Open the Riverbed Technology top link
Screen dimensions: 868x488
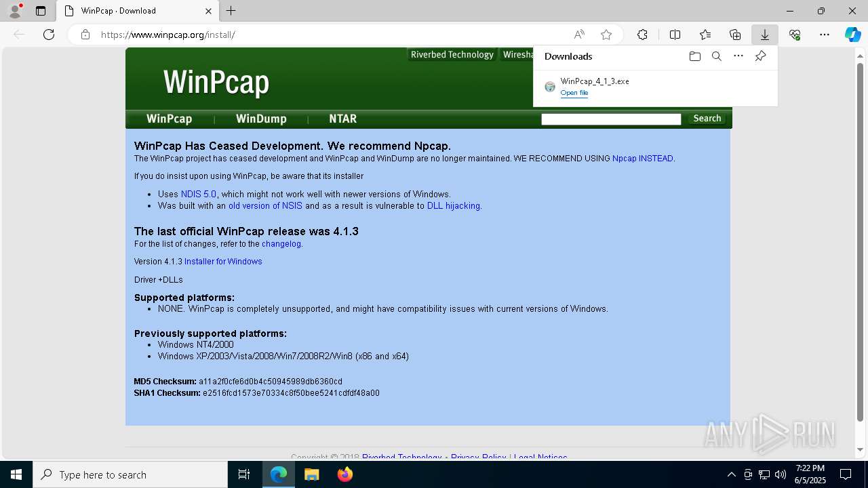click(x=452, y=55)
